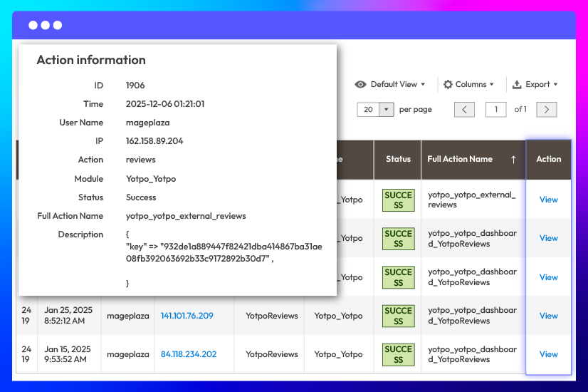Click mageplaza in the Jan 15 row
This screenshot has height=392, width=588.
tap(128, 354)
